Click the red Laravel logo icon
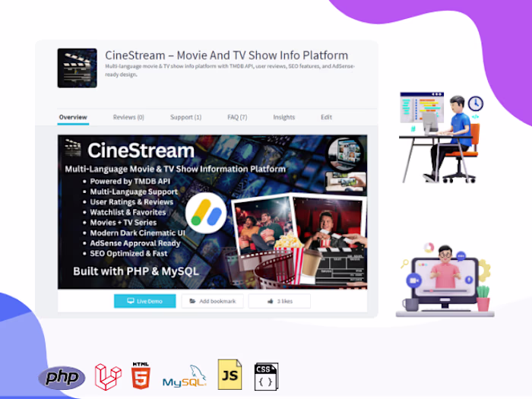532x399 pixels. point(108,377)
